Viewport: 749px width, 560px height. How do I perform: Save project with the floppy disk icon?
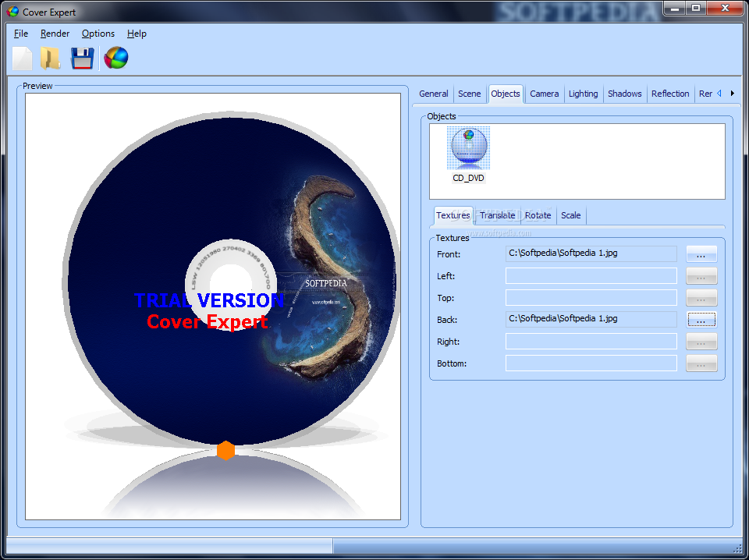pyautogui.click(x=82, y=58)
